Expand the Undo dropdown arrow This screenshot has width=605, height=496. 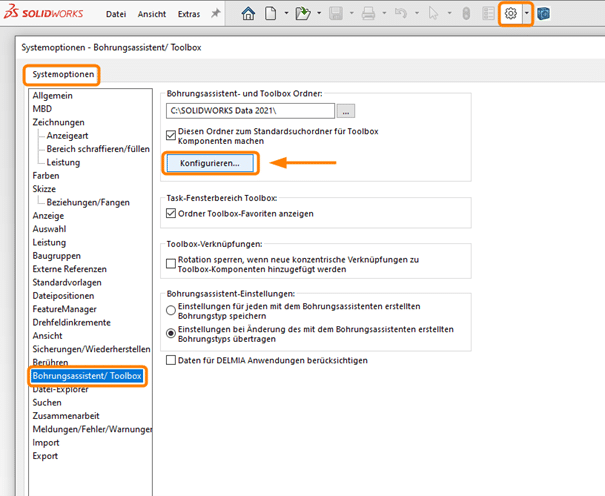tap(417, 13)
